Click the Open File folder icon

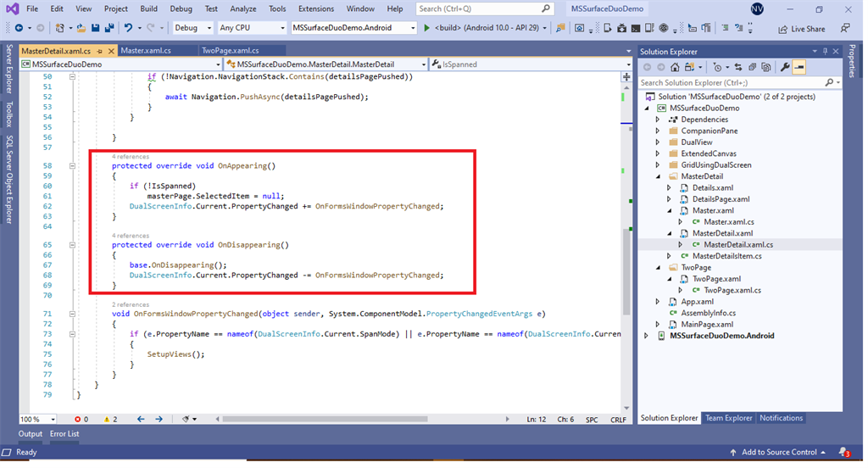[81, 28]
